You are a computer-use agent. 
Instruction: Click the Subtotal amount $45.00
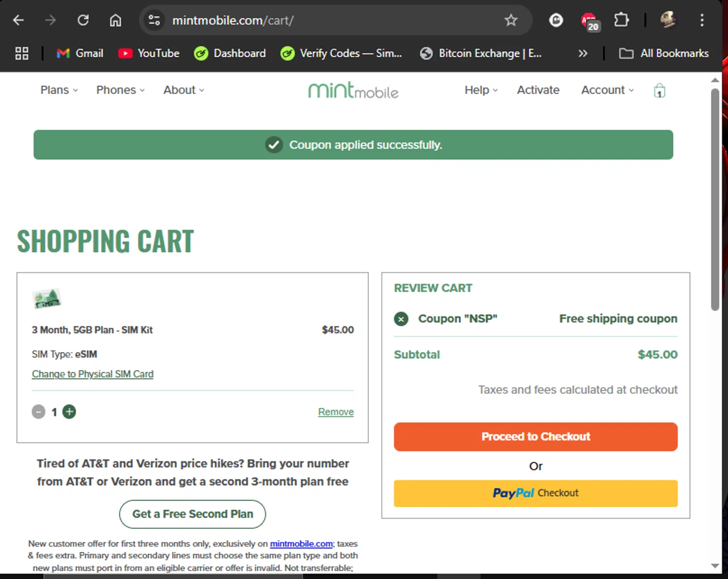click(658, 354)
